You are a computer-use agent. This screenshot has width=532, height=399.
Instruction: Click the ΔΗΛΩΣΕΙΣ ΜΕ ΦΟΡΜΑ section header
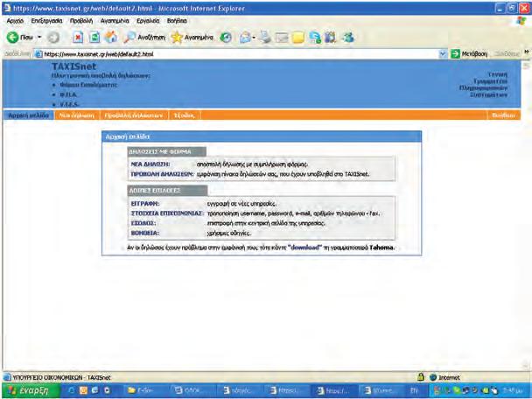(x=166, y=151)
